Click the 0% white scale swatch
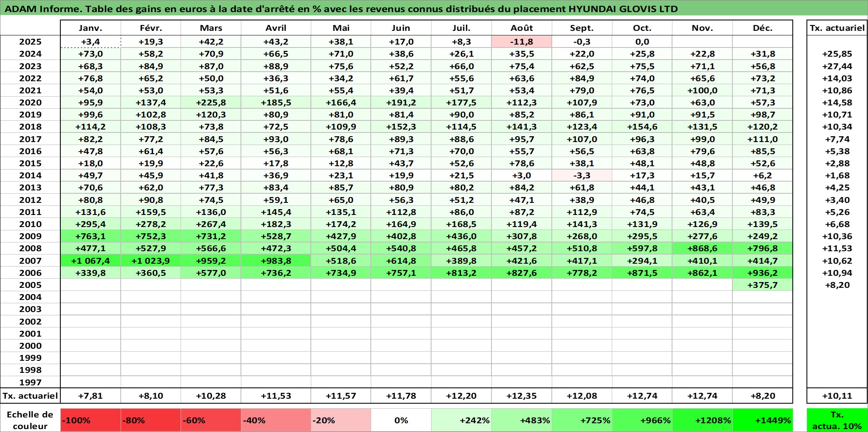 [x=401, y=420]
